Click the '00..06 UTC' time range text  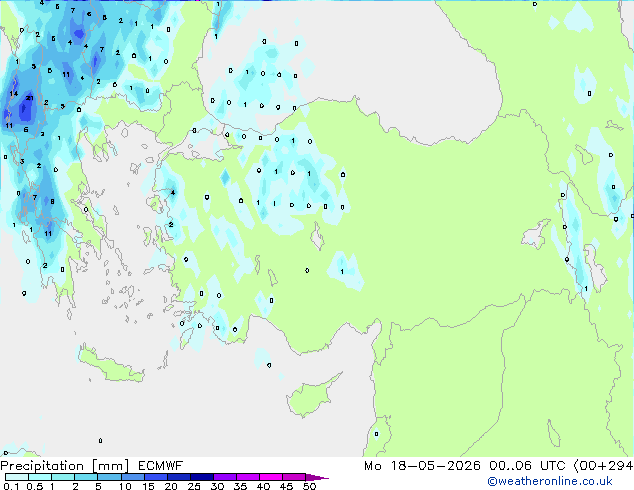pos(527,466)
